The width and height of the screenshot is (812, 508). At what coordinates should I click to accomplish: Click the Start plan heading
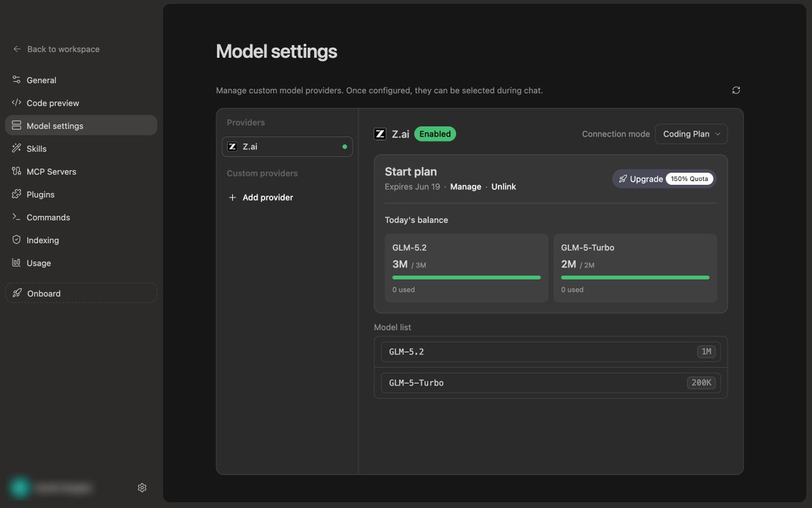point(411,172)
